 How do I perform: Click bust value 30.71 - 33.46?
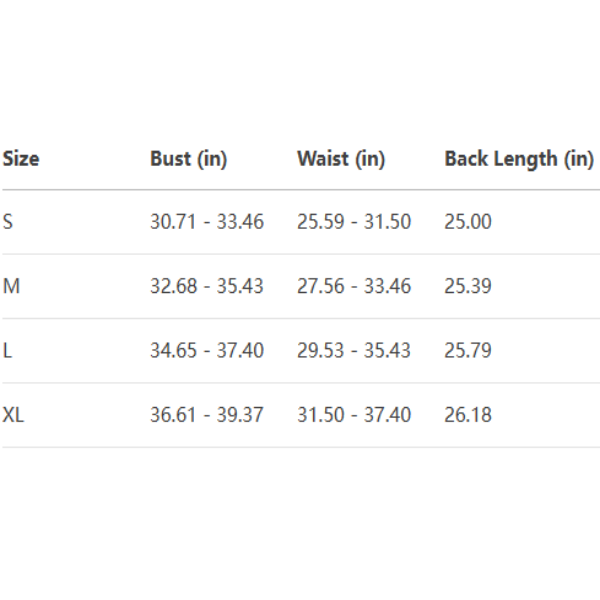pos(207,222)
